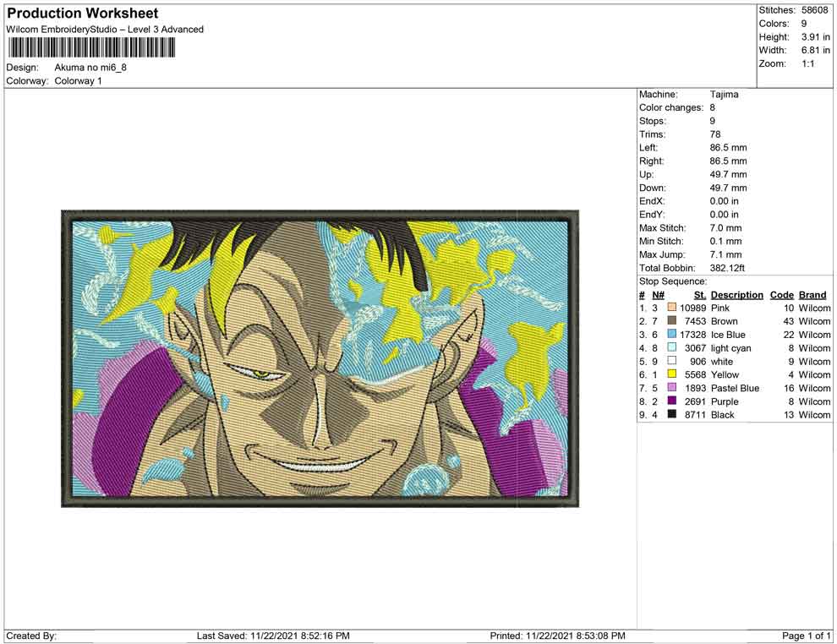Click the Pastel Blue color swatch

click(672, 387)
